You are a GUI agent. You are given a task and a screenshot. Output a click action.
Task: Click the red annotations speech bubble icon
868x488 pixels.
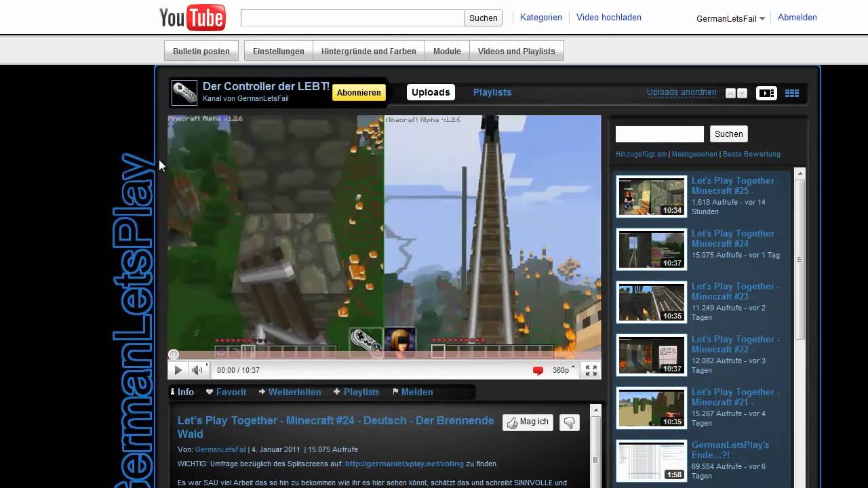click(x=538, y=370)
